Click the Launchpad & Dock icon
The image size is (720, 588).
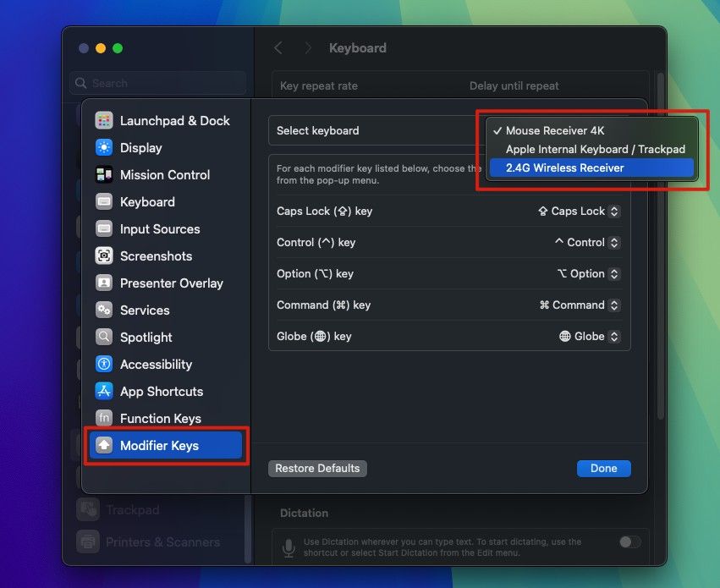pyautogui.click(x=104, y=121)
